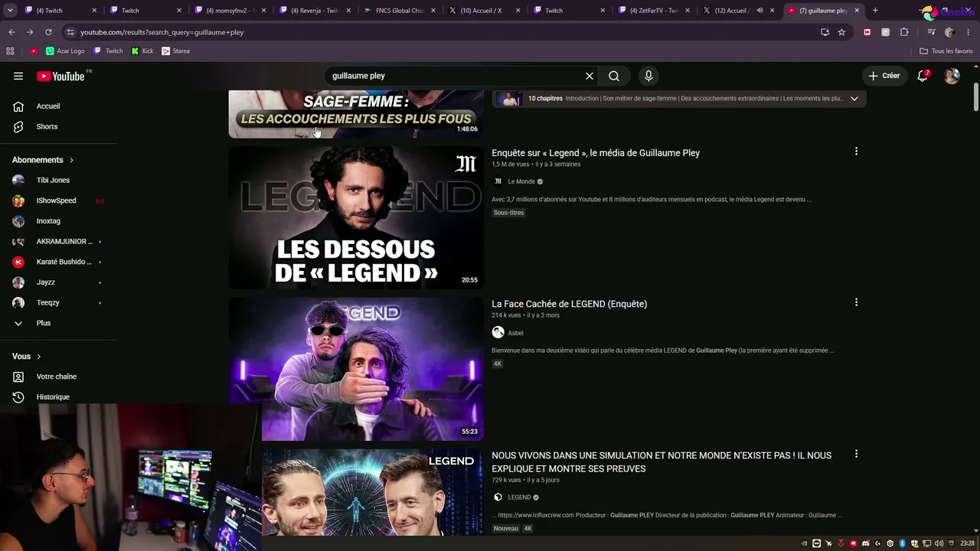Open the Azar Logo bookmark
This screenshot has height=551, width=980.
(65, 51)
